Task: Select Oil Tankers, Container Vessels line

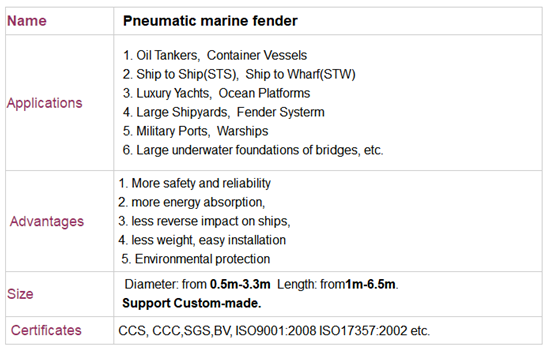Action: (x=215, y=55)
